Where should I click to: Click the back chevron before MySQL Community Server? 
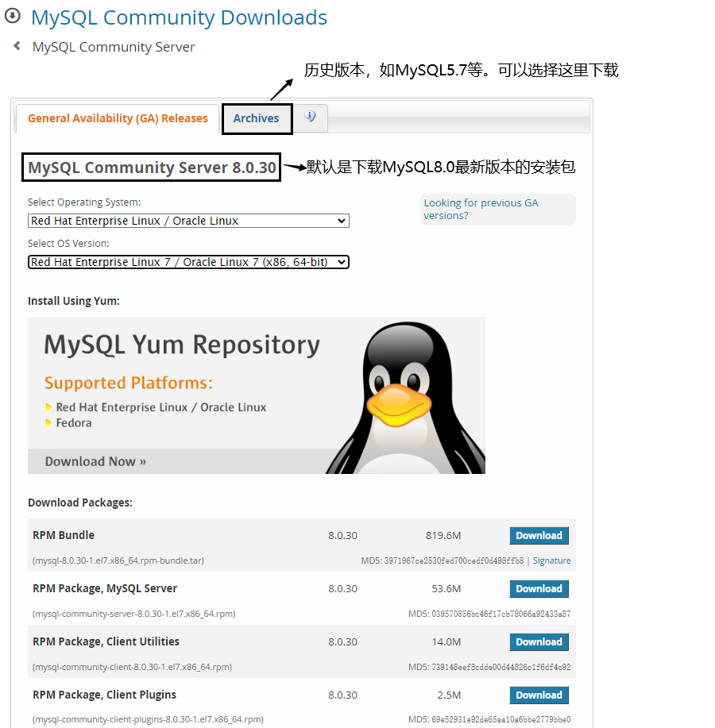click(x=17, y=46)
